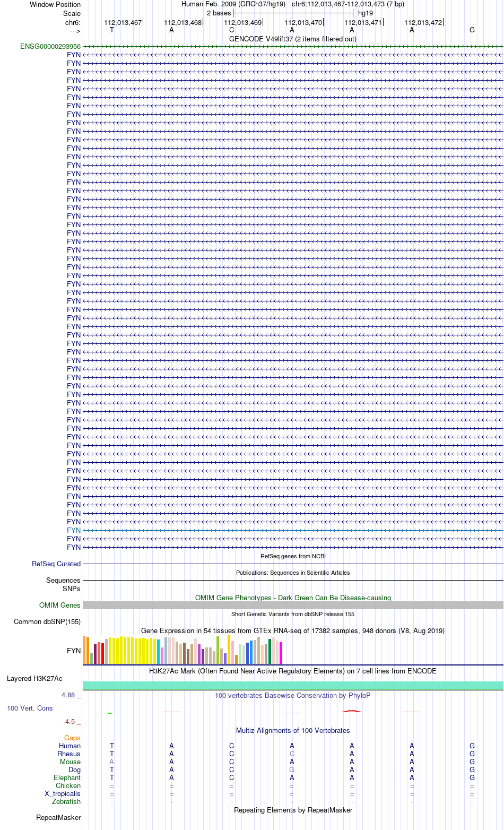
Task: Click the mismatched G in Dog row
Action: [x=292, y=770]
